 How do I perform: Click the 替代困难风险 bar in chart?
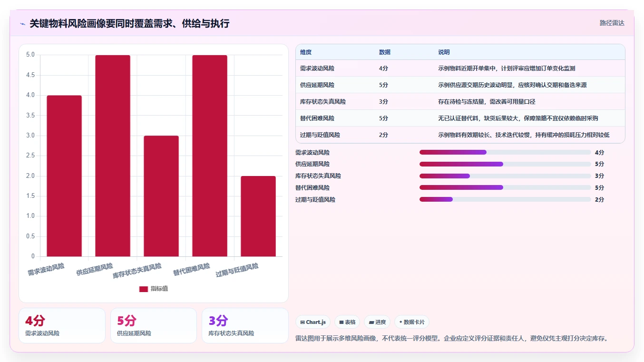click(x=210, y=156)
